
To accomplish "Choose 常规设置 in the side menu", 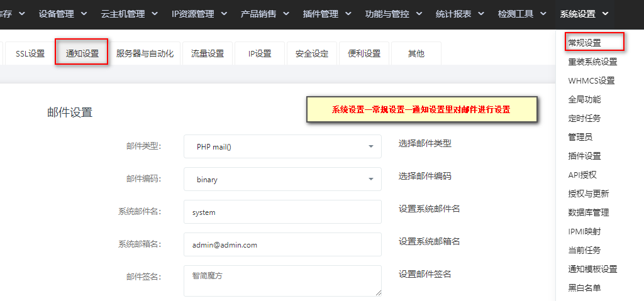I will pos(584,43).
